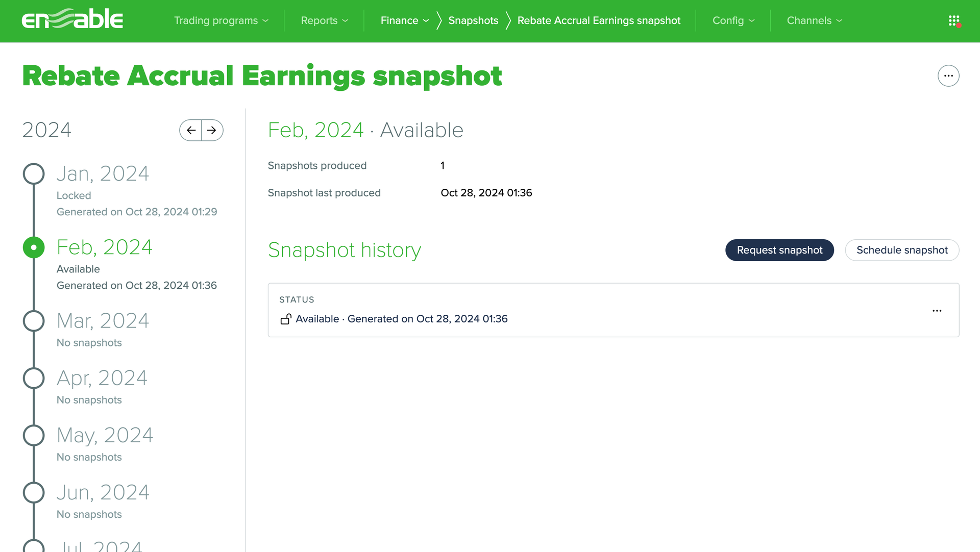
Task: Go to previous year with left arrow
Action: pyautogui.click(x=191, y=130)
